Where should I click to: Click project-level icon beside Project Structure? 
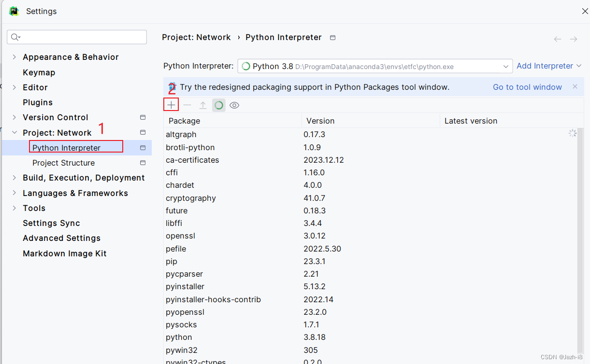[x=143, y=163]
